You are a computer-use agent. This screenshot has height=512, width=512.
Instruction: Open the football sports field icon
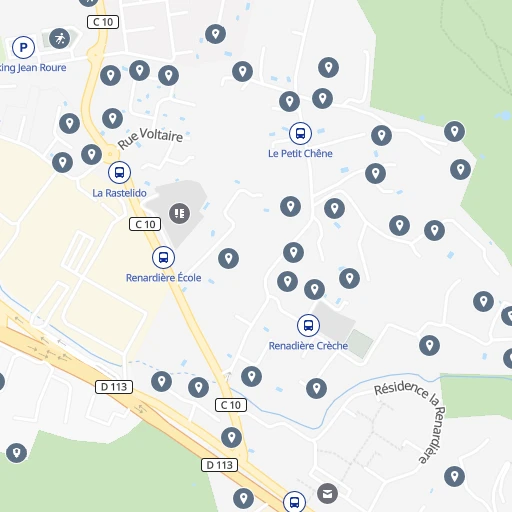[x=60, y=39]
